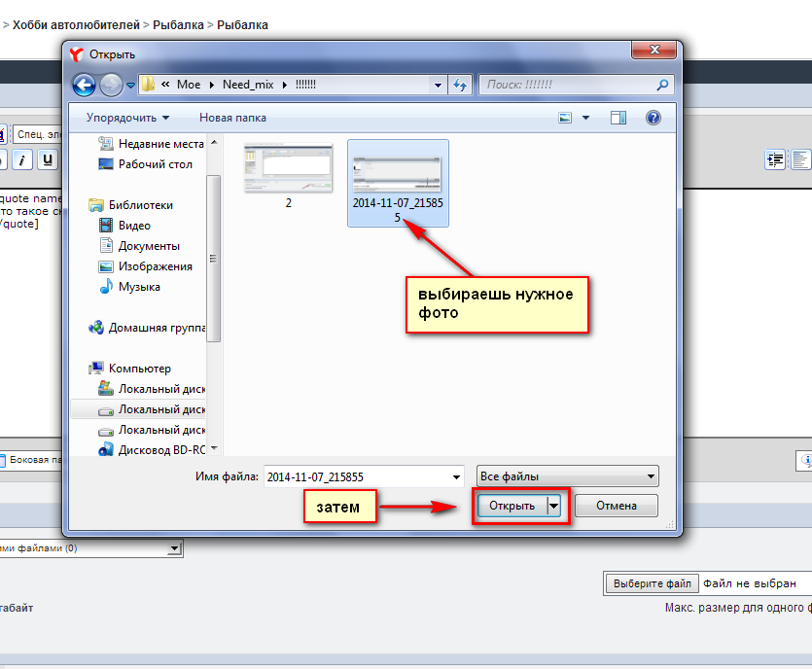
Task: Select the thumbnail named 2
Action: 288,175
